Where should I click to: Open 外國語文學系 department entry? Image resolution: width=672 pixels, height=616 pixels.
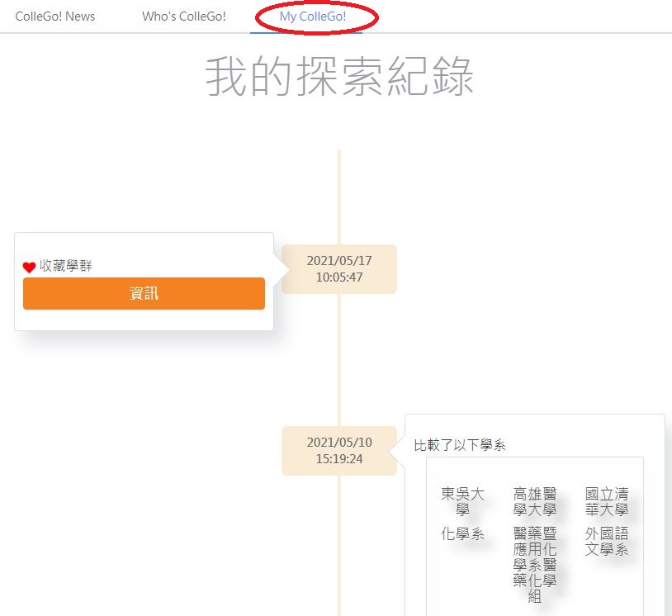[607, 542]
